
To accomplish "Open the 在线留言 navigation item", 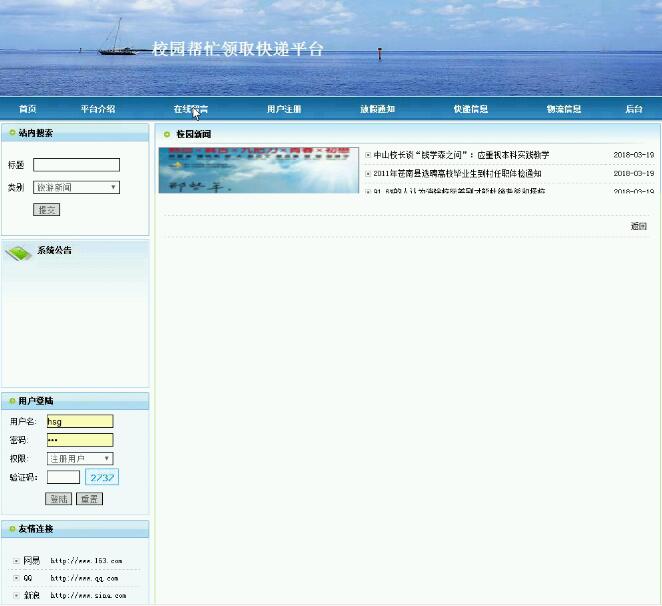I will click(191, 109).
